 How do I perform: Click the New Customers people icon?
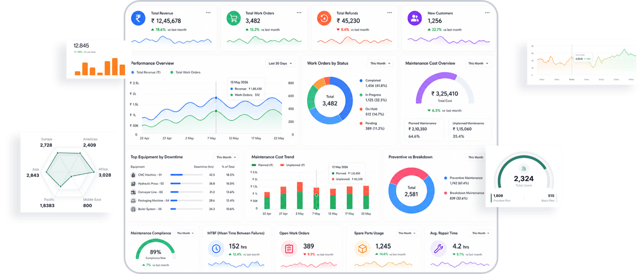(415, 18)
